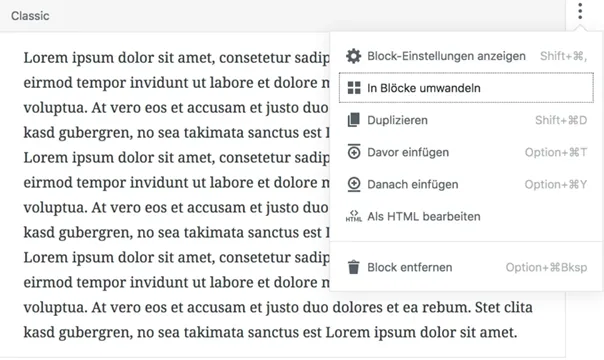
Task: Click the HTML edit icon
Action: [x=354, y=216]
